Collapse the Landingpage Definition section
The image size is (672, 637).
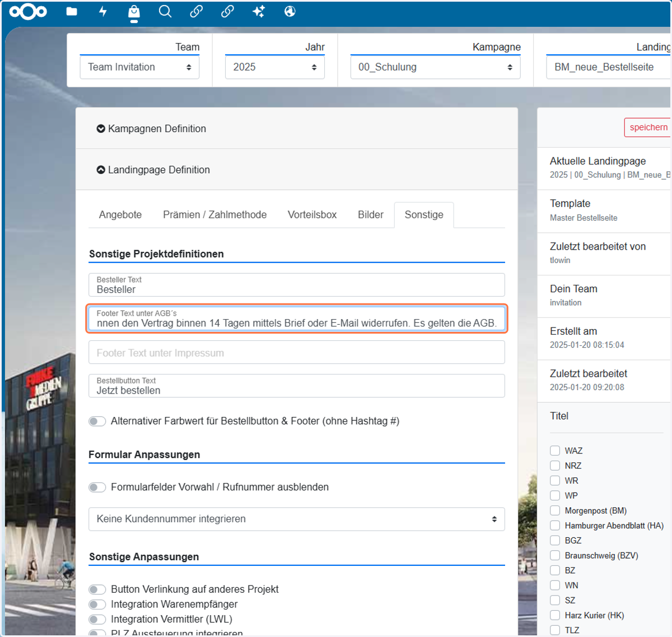click(297, 170)
